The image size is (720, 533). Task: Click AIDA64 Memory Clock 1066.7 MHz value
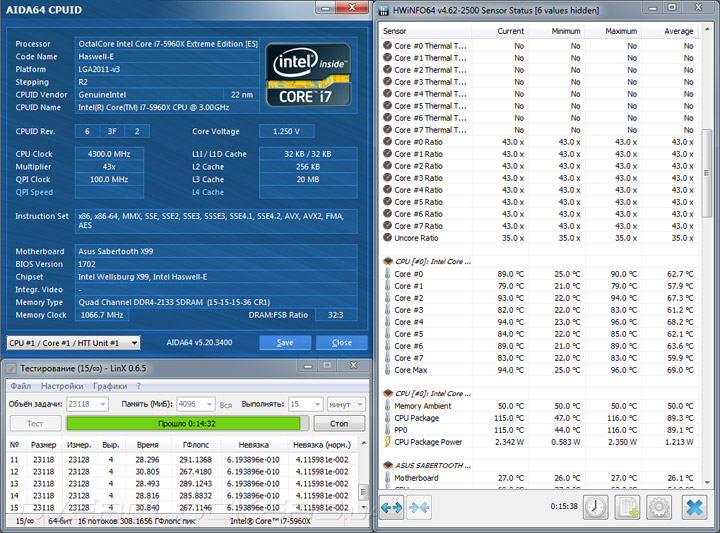(x=102, y=315)
